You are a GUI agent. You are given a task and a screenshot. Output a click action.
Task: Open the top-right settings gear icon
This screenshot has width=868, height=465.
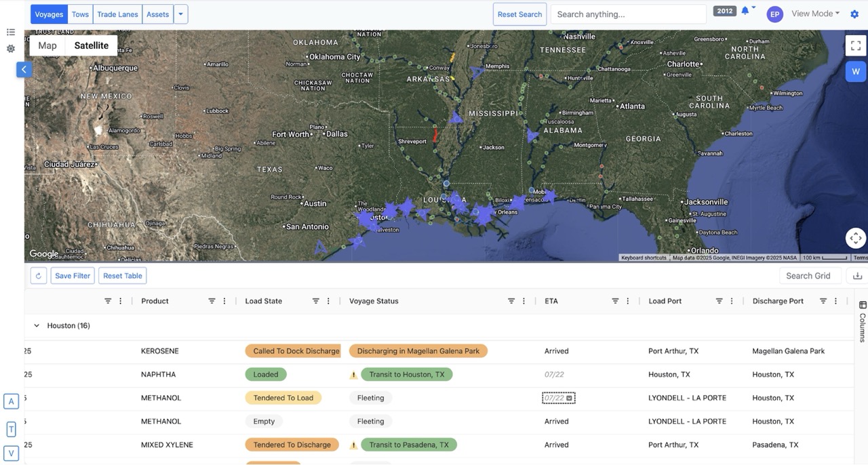pos(854,14)
